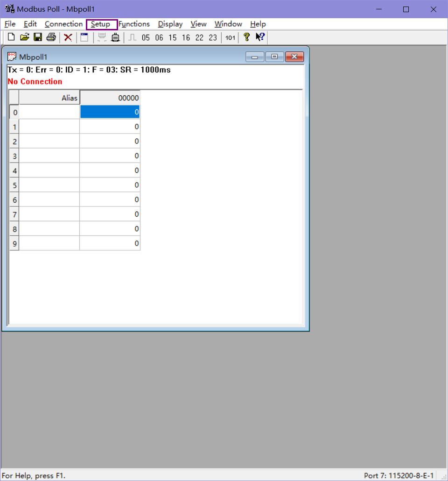Select the highlighted value cell in row 0

[110, 112]
